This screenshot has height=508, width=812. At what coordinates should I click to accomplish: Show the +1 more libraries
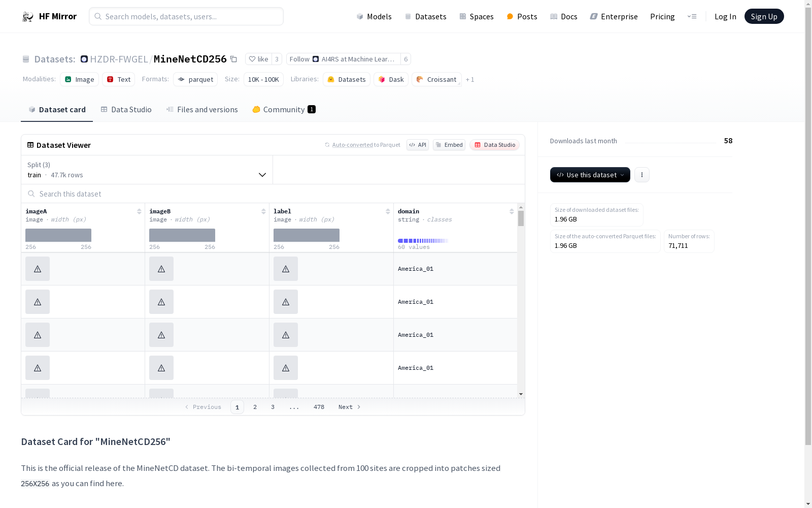tap(470, 79)
